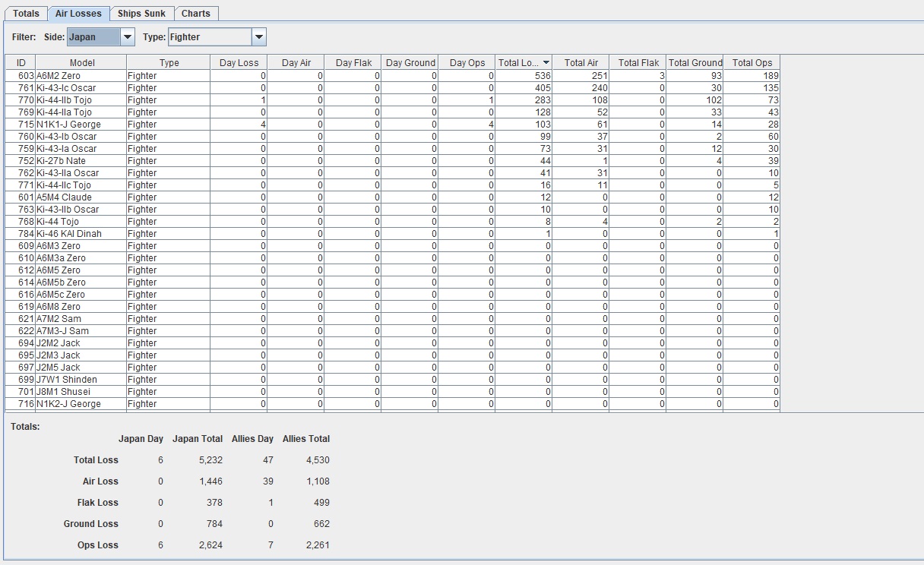The image size is (924, 565).
Task: Select the Air Losses tab
Action: point(78,14)
